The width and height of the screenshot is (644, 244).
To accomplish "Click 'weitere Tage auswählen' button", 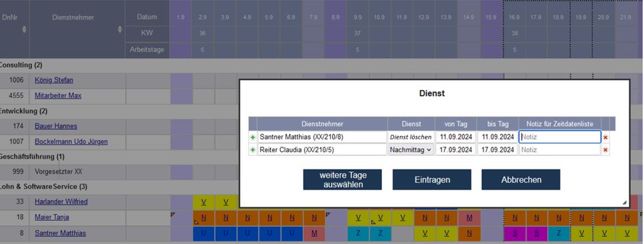I will (x=343, y=179).
